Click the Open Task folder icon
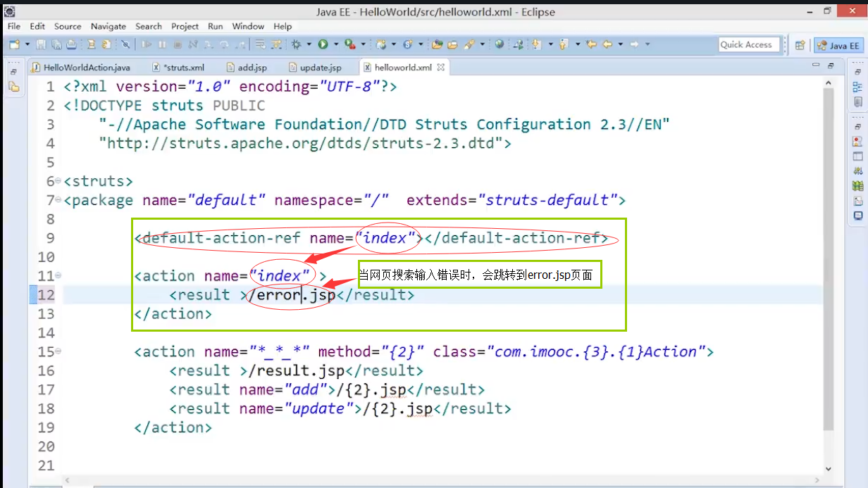This screenshot has height=488, width=868. point(452,44)
